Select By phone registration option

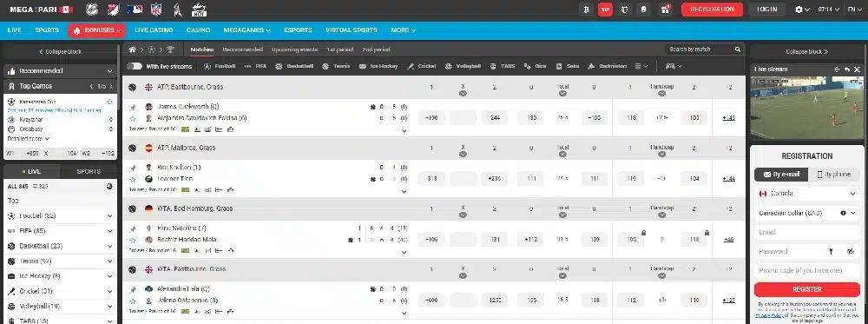(833, 175)
